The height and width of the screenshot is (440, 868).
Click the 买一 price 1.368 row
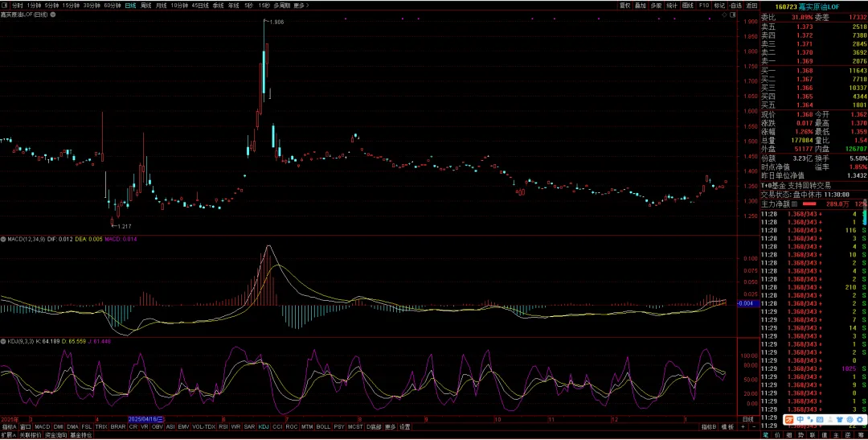click(813, 70)
